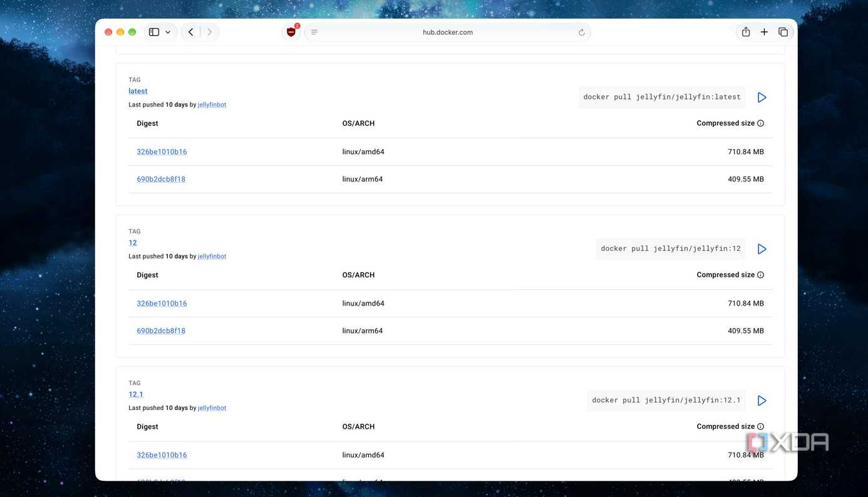Select linux/arm64 text in latest section
868x497 pixels.
click(x=363, y=179)
